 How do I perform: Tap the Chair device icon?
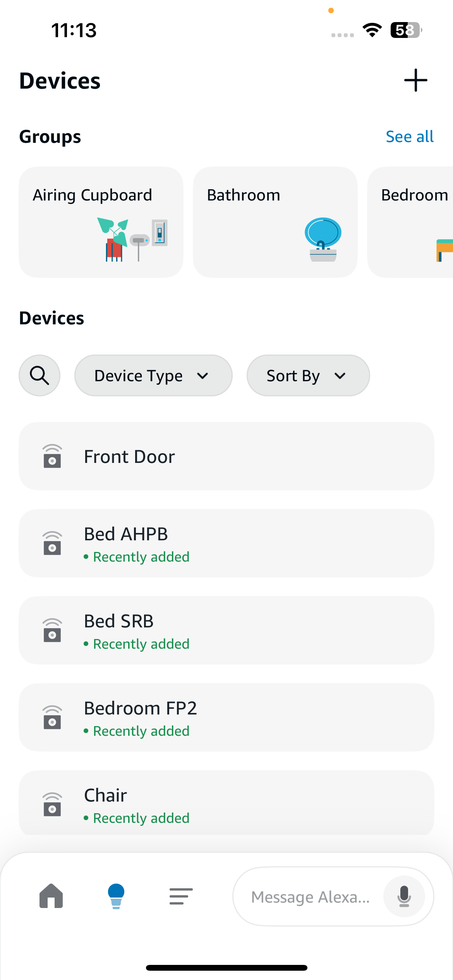click(52, 804)
